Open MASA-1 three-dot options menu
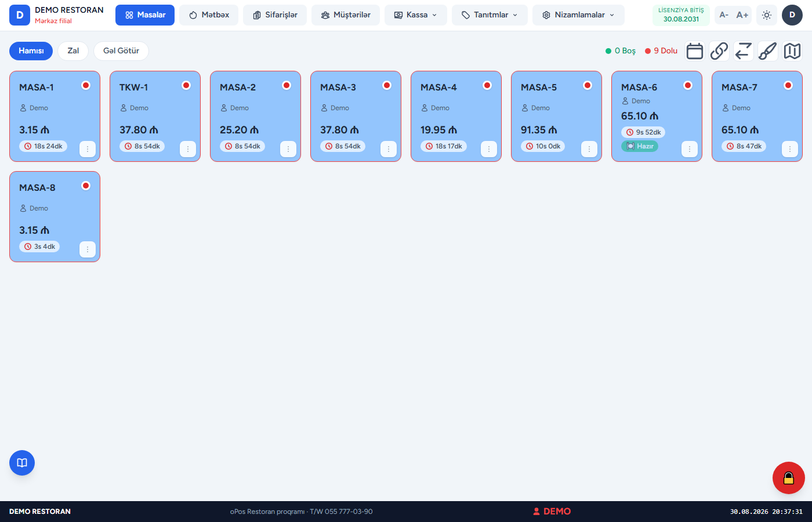The height and width of the screenshot is (522, 812). [x=88, y=149]
